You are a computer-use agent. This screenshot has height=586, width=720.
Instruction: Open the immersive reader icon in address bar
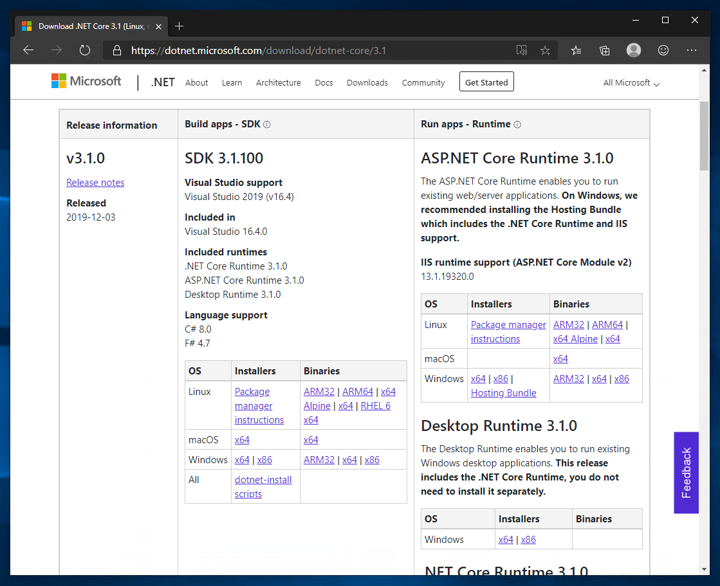point(521,50)
